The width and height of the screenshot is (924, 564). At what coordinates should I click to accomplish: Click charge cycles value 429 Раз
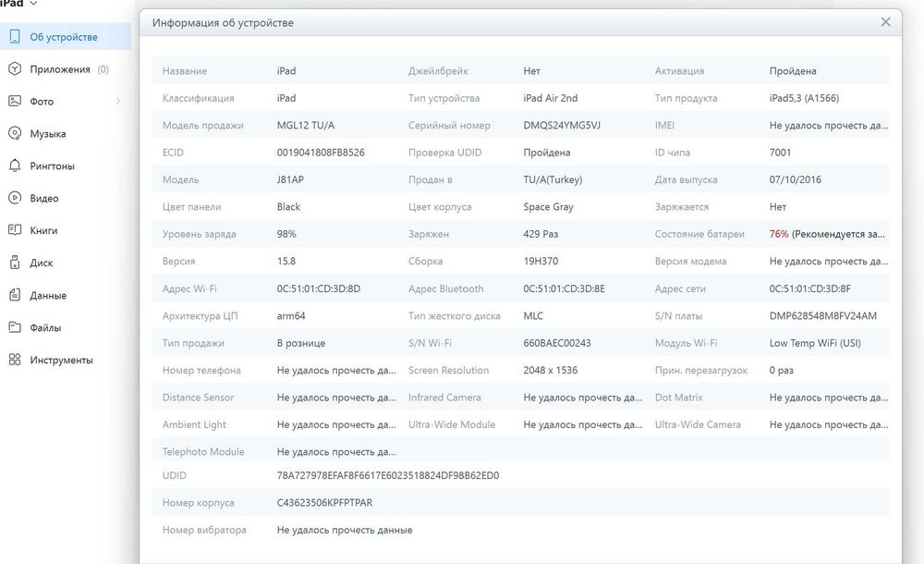(x=541, y=234)
